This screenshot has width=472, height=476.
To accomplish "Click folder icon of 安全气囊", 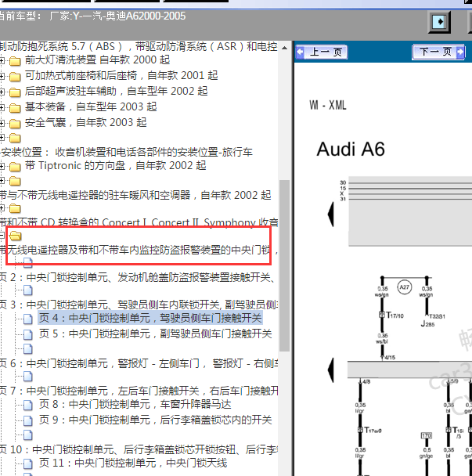I will tap(15, 124).
